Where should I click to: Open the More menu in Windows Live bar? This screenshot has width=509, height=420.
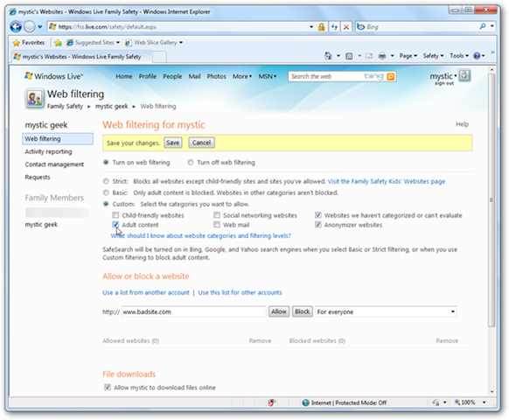point(242,77)
